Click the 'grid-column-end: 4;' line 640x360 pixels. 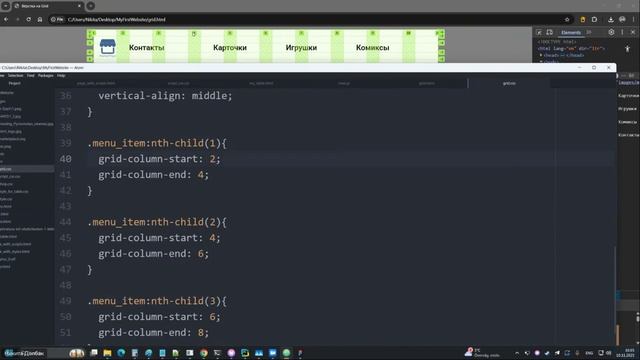coord(153,175)
